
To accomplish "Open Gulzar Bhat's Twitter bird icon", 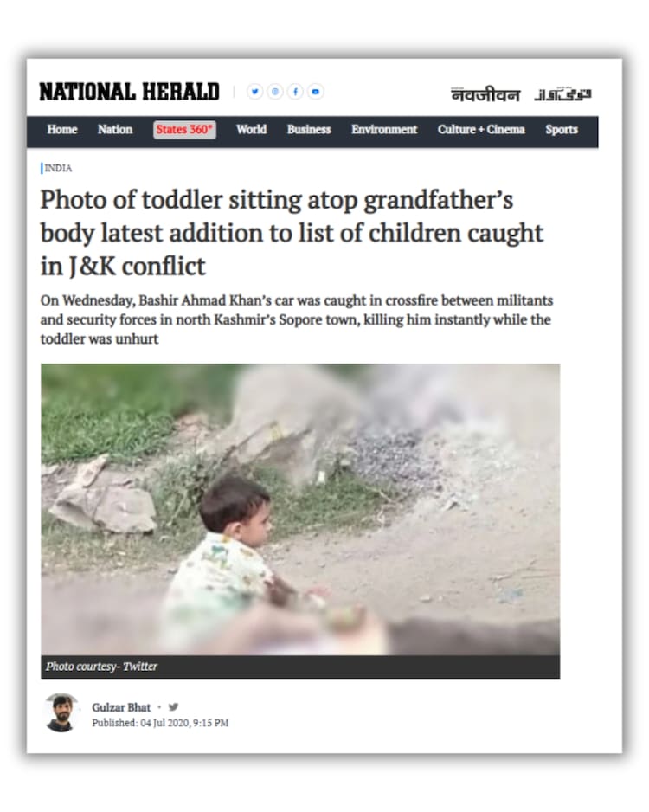I will tap(173, 707).
